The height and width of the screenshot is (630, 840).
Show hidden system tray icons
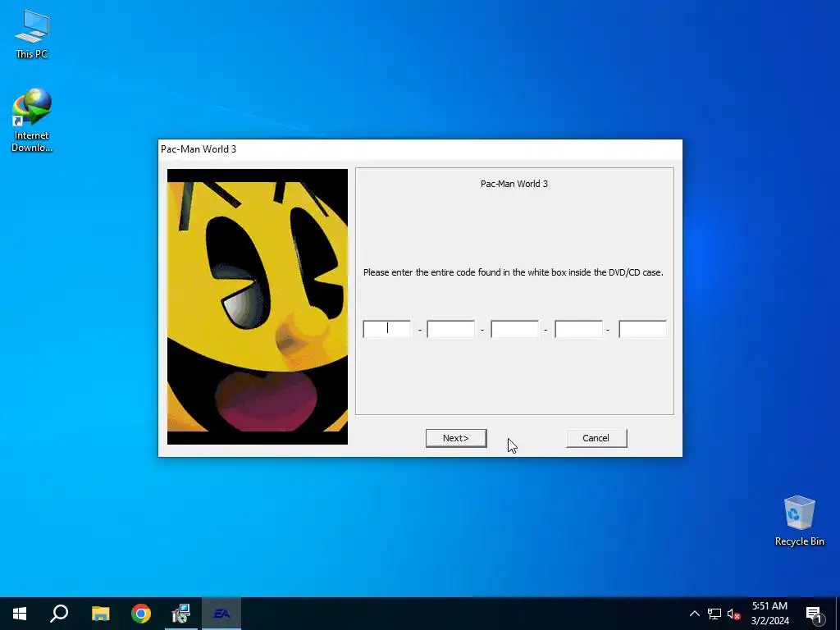click(x=694, y=614)
